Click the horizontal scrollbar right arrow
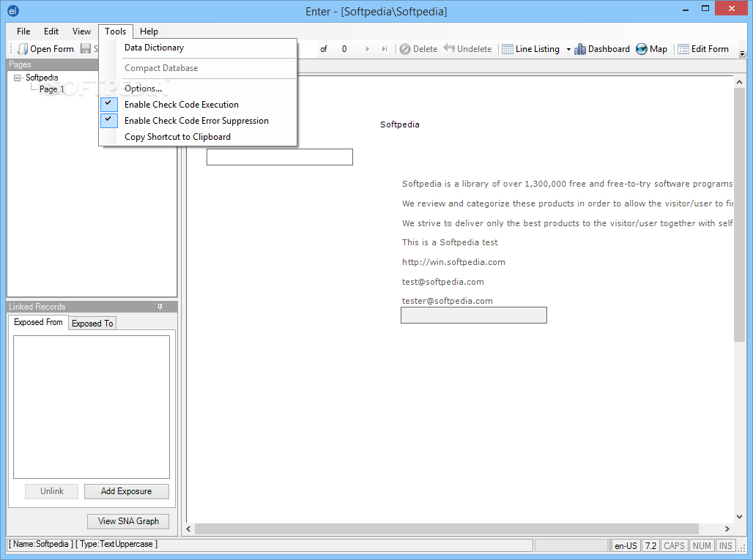 [727, 529]
